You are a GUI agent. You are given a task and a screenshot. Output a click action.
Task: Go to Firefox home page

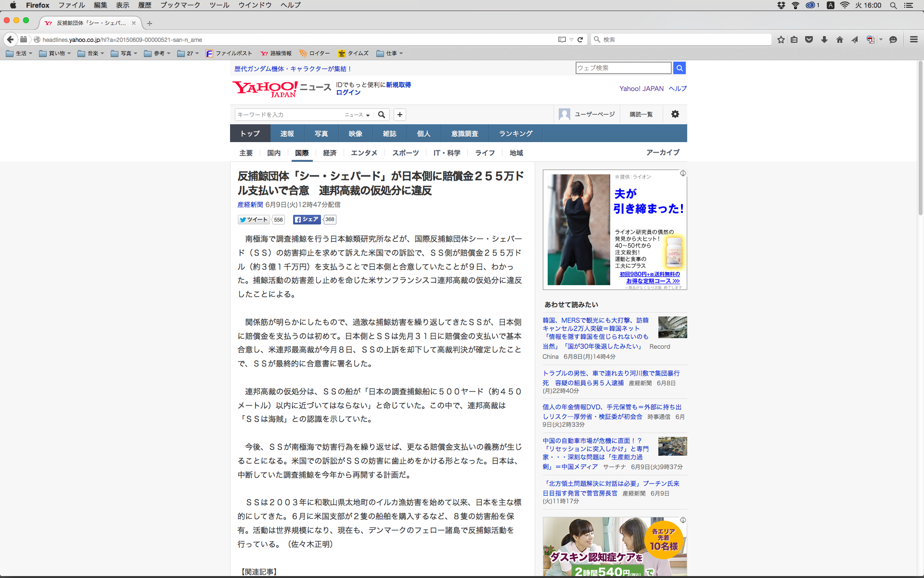click(x=840, y=39)
